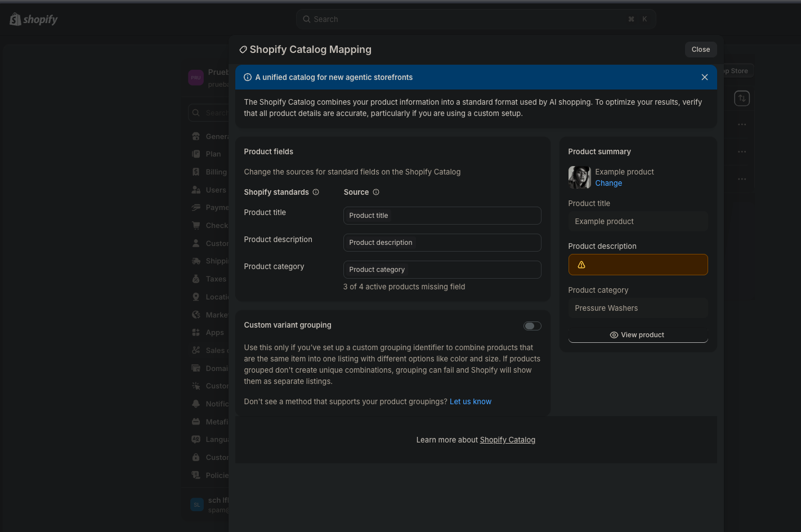Click the Billing icon in sidebar

(196, 172)
